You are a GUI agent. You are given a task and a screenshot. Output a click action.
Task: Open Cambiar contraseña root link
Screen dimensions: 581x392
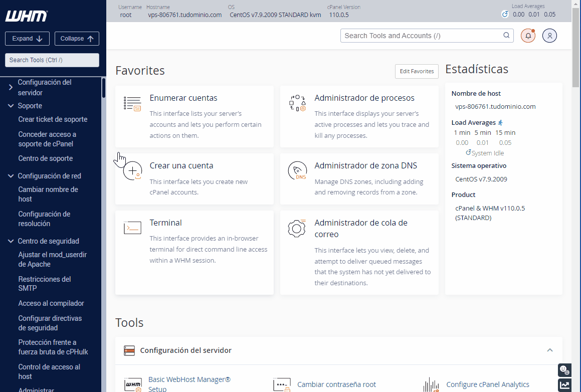pyautogui.click(x=336, y=384)
